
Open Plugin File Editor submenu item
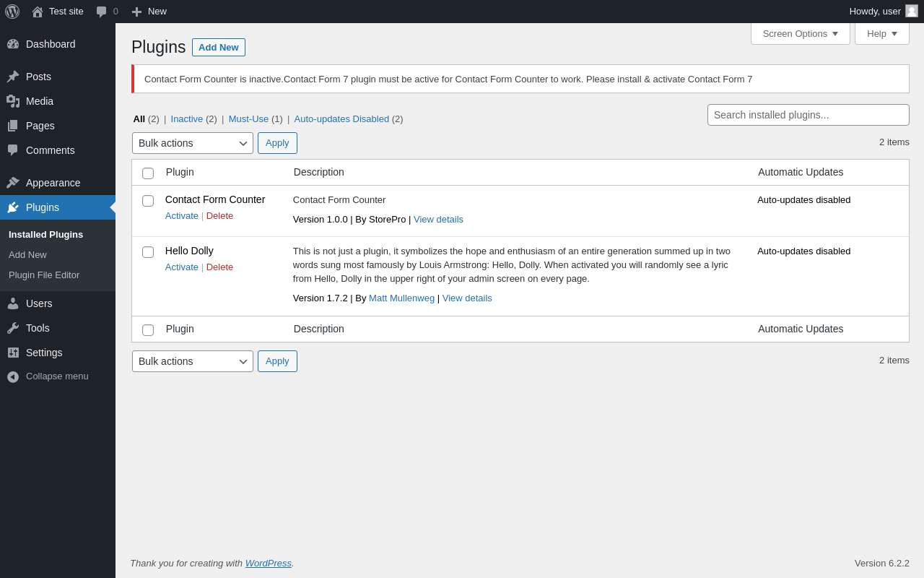(x=44, y=275)
